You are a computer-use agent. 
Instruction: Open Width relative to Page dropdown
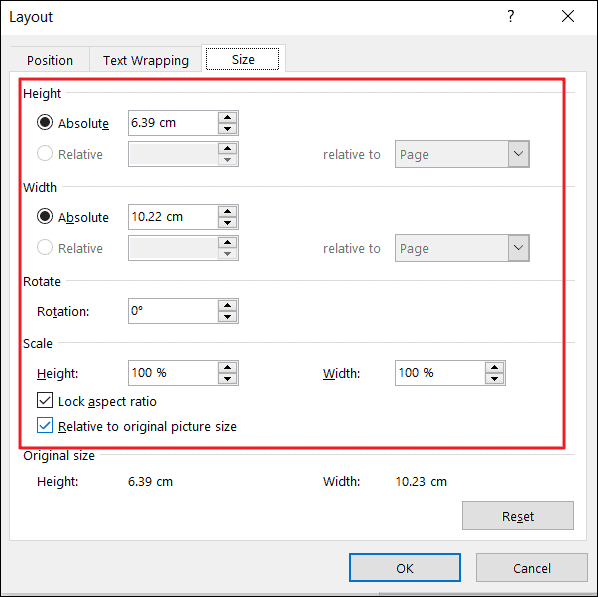[462, 248]
